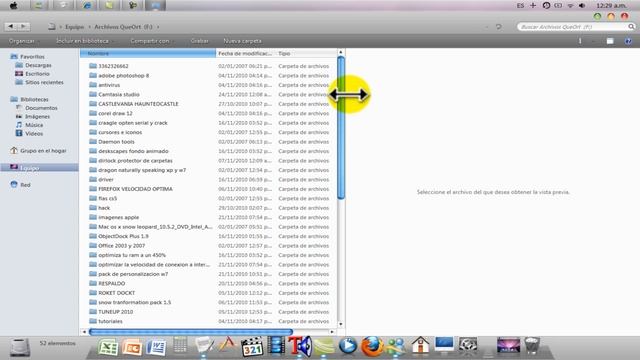Select Documentos under Bibliotecas
Image resolution: width=640 pixels, height=360 pixels.
pyautogui.click(x=41, y=108)
